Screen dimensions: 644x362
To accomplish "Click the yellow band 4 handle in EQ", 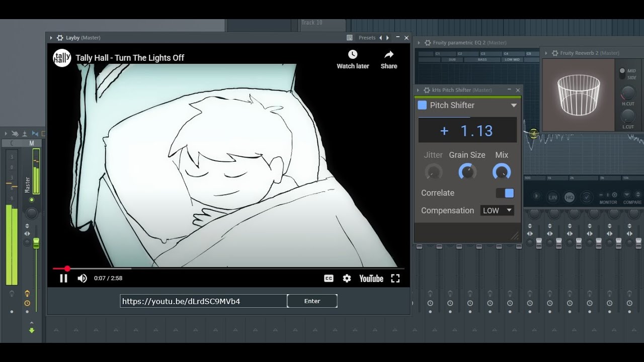I will (x=533, y=134).
